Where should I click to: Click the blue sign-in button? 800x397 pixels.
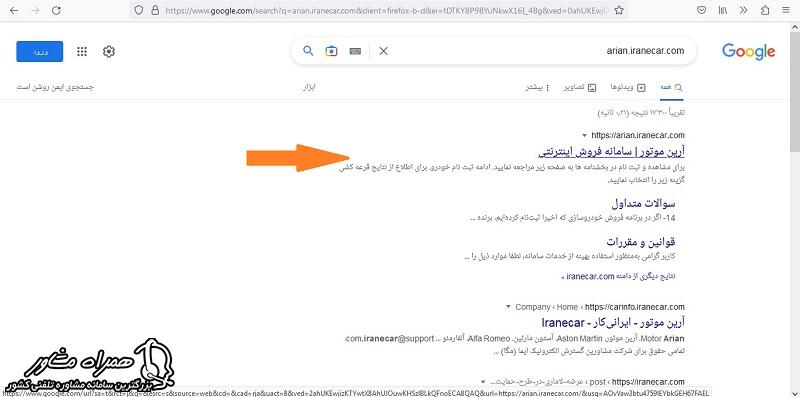point(40,52)
